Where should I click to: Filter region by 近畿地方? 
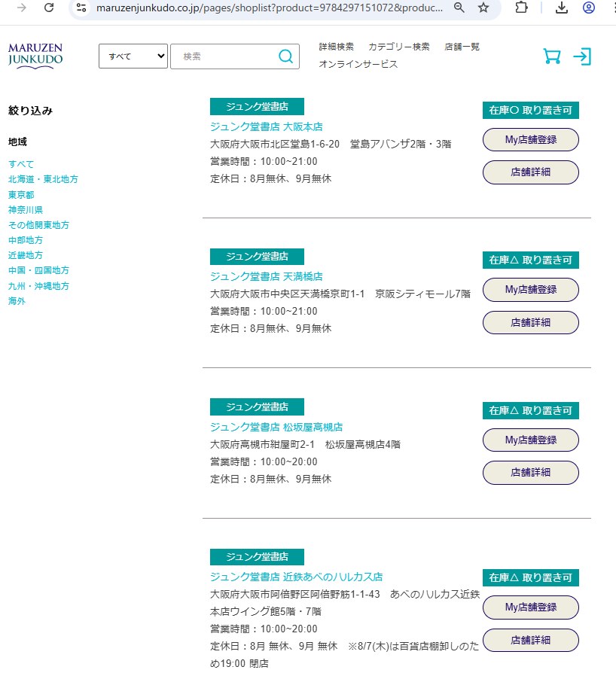click(x=25, y=255)
